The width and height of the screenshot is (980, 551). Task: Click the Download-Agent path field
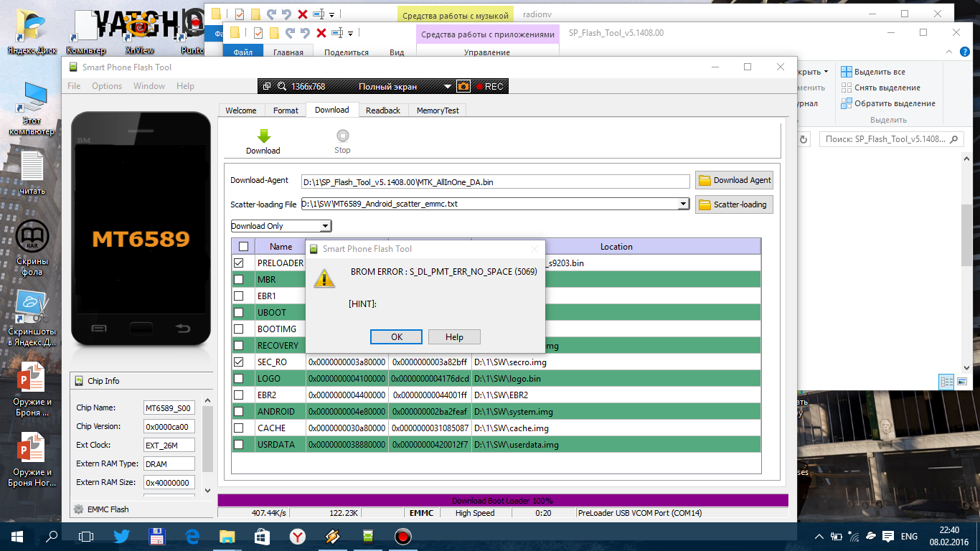pos(495,182)
